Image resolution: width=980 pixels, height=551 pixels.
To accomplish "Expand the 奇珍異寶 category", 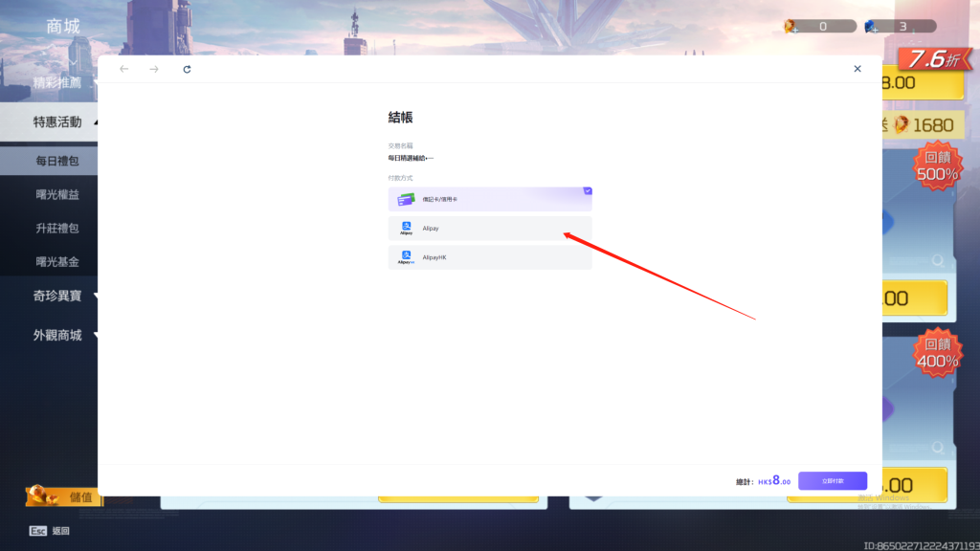I will pyautogui.click(x=57, y=296).
